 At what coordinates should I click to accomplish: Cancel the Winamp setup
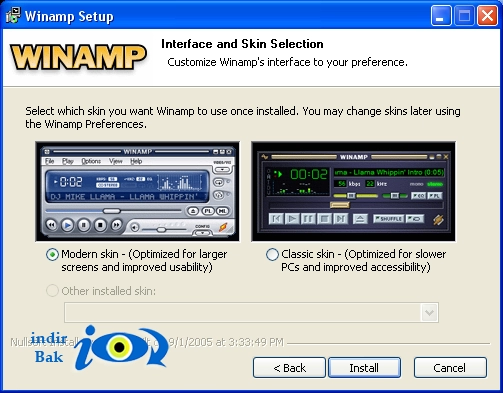tap(450, 368)
